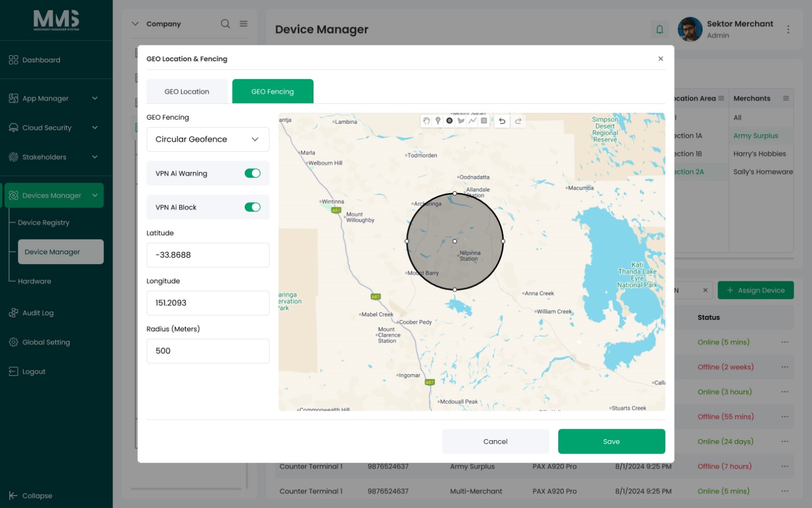Click the geofence circle's bottom edge handle
812x508 pixels.
pyautogui.click(x=455, y=290)
